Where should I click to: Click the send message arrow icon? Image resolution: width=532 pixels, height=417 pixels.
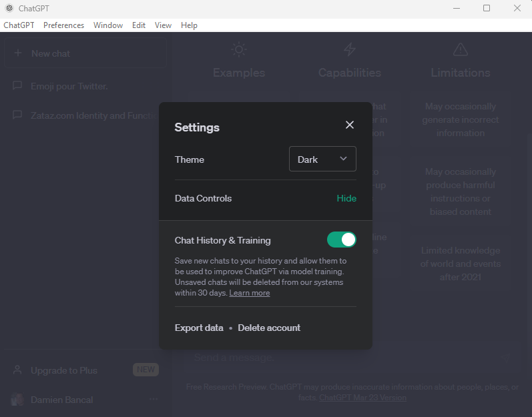tap(506, 358)
